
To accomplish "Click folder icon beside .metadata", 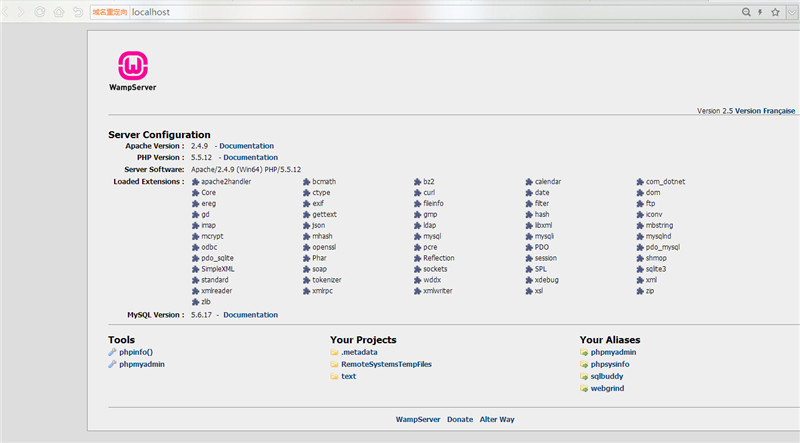I will tap(334, 352).
